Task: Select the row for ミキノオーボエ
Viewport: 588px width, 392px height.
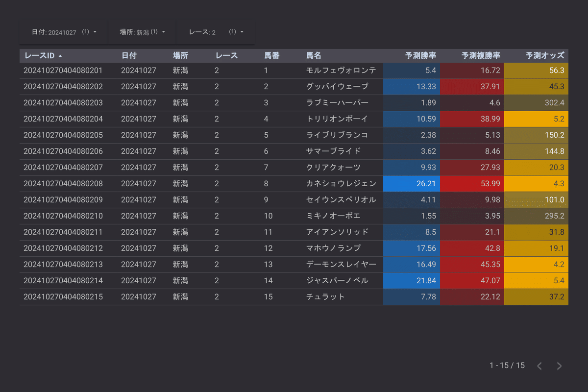Action: point(196,216)
